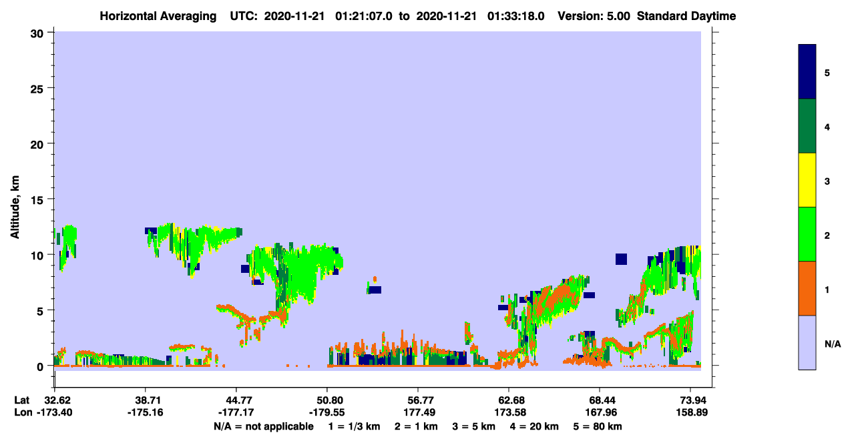The height and width of the screenshot is (445, 868).
Task: Click the dark blue level 5 color swatch
Action: click(x=807, y=72)
